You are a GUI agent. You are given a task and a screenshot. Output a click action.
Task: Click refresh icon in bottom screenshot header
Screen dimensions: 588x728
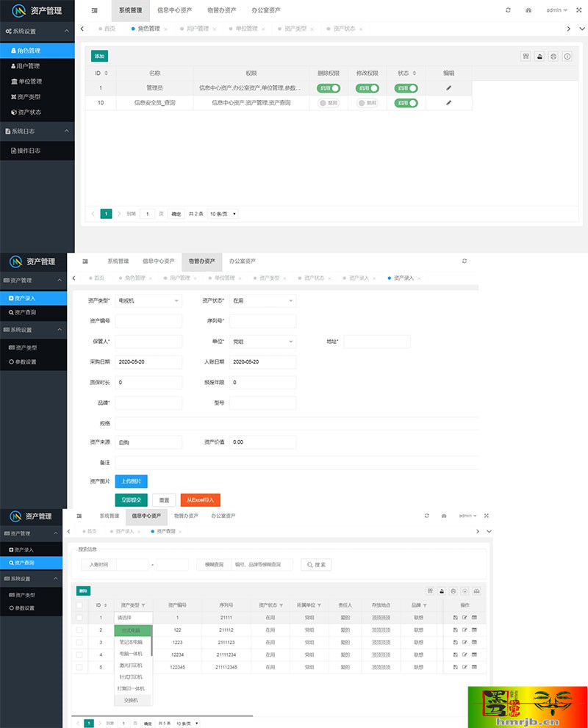click(427, 516)
